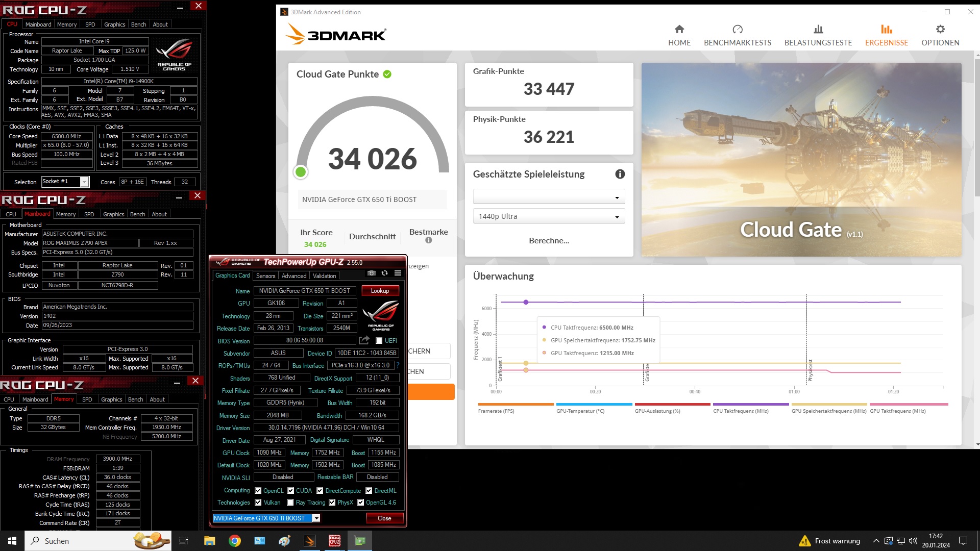Click the Cloud Gate benchmark thumbnail image
The height and width of the screenshot is (551, 980).
(x=801, y=160)
